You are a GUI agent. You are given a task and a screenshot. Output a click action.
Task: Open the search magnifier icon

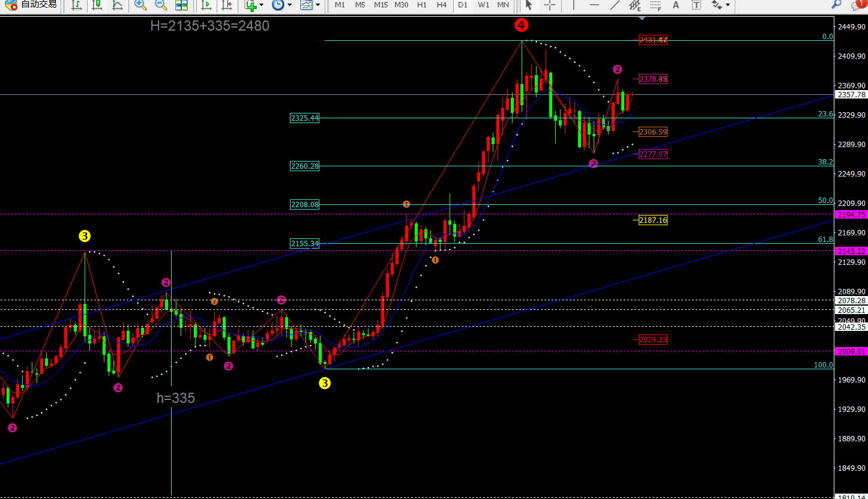click(x=837, y=4)
